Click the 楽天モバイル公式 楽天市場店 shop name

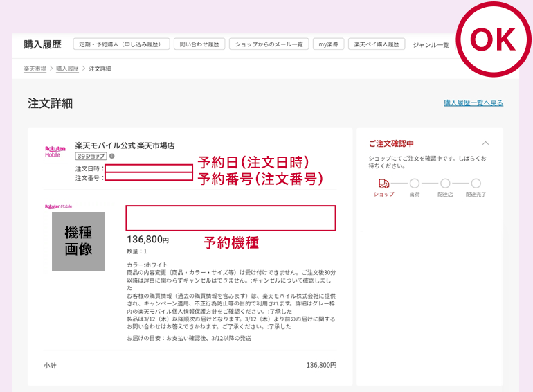(125, 145)
